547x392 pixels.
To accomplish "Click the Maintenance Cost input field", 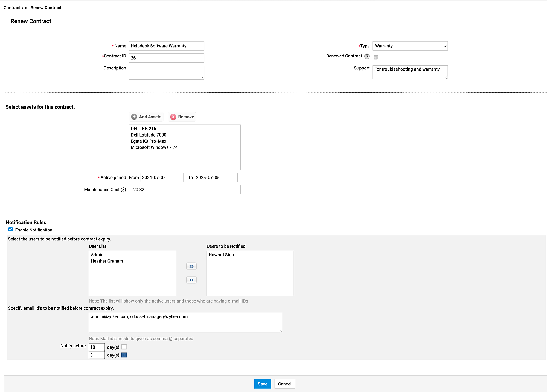I will pyautogui.click(x=185, y=190).
